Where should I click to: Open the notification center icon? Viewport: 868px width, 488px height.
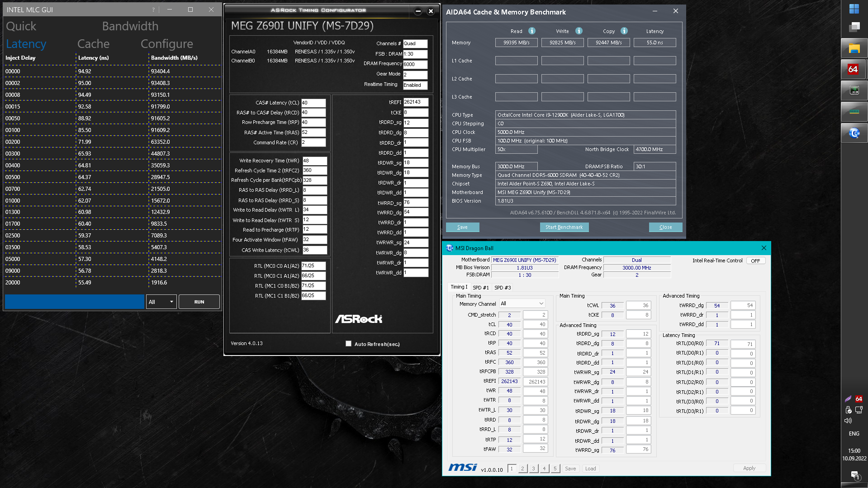[x=854, y=475]
